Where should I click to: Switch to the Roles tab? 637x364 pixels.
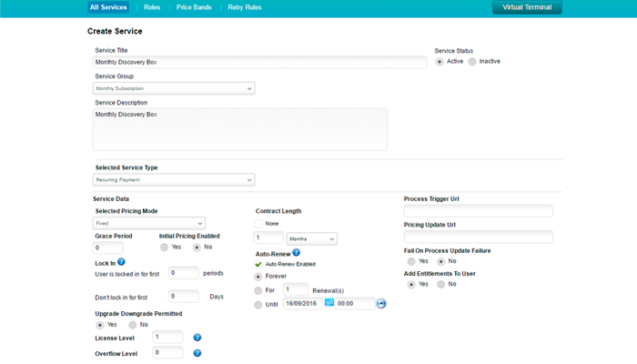152,7
